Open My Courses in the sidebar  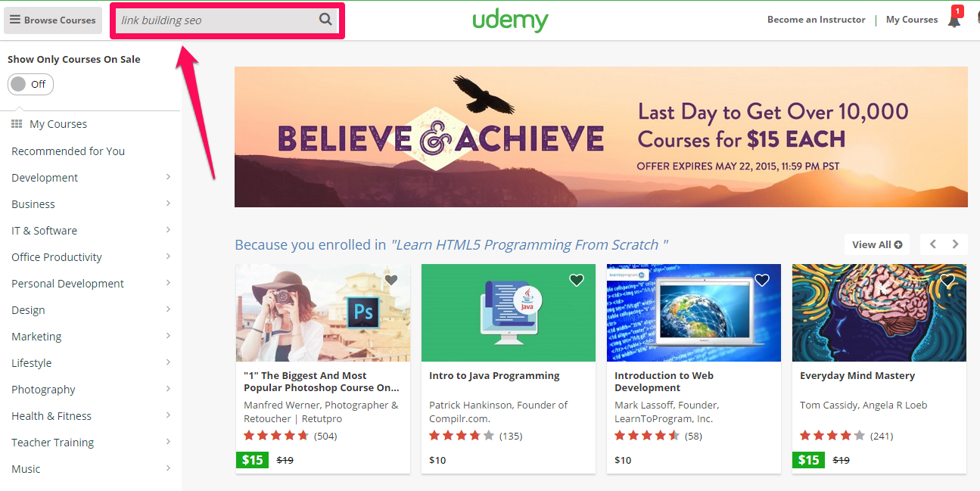(x=58, y=124)
